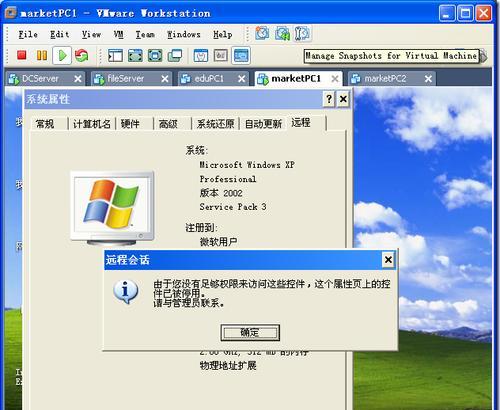The width and height of the screenshot is (500, 410).
Task: Click the red Power Off button
Action: (x=22, y=55)
